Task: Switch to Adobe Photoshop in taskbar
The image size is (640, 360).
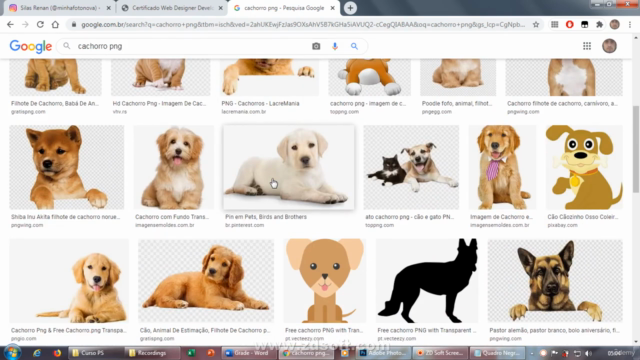Action: click(x=384, y=353)
